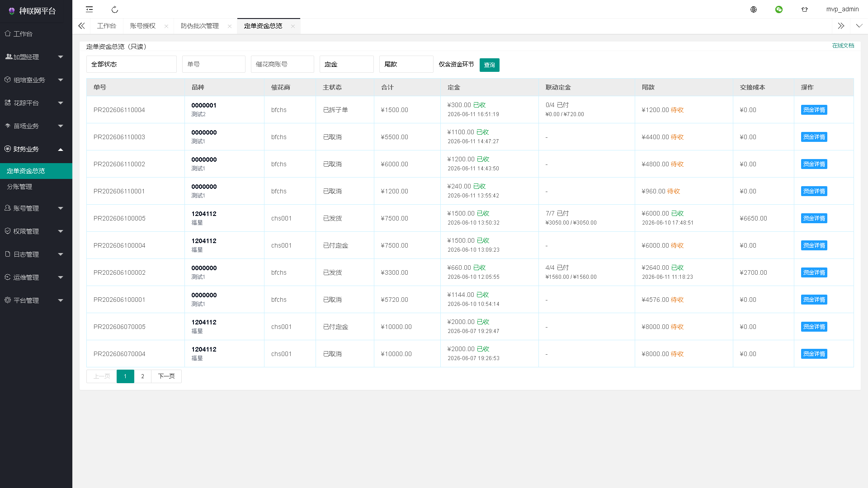Collapse the 财务业务 sidebar menu
The width and height of the screenshot is (868, 488).
pyautogui.click(x=36, y=149)
